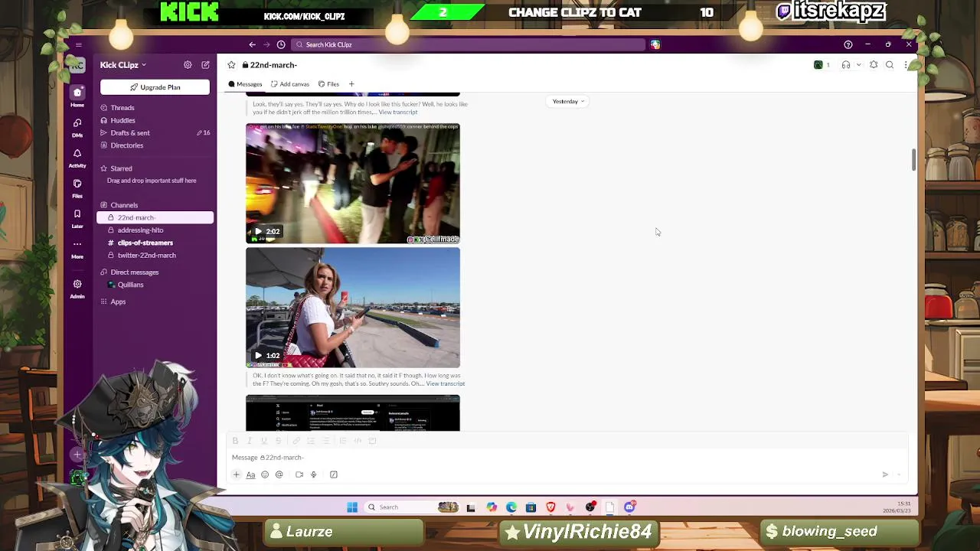The image size is (980, 551).
Task: Go back with the history arrow
Action: pyautogui.click(x=252, y=44)
